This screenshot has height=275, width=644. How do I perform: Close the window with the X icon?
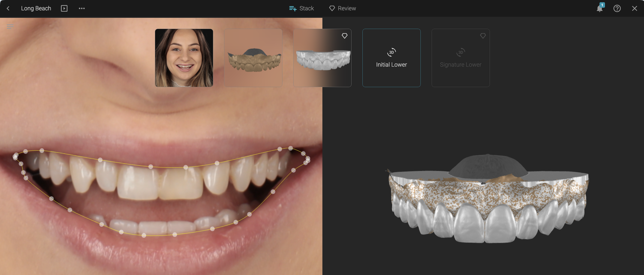(x=634, y=9)
